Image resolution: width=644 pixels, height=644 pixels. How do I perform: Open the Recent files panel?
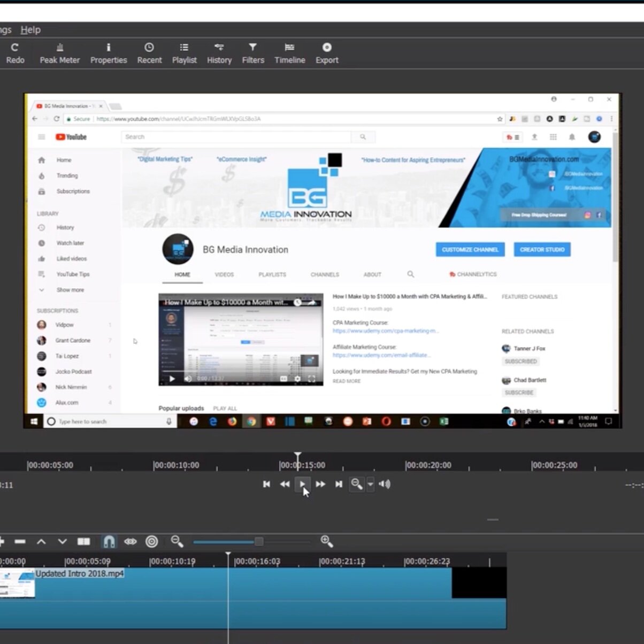click(x=149, y=53)
